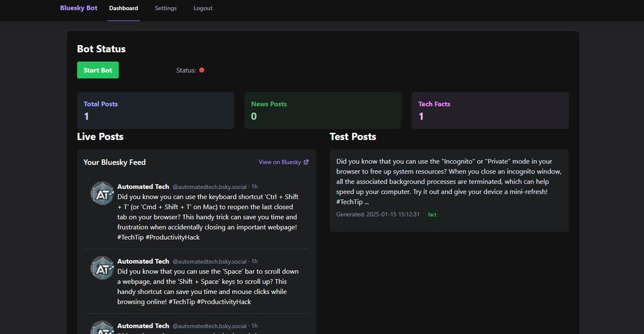Click the avatar on the Ctrl + Shift + T post
The image size is (644, 334).
pyautogui.click(x=102, y=193)
